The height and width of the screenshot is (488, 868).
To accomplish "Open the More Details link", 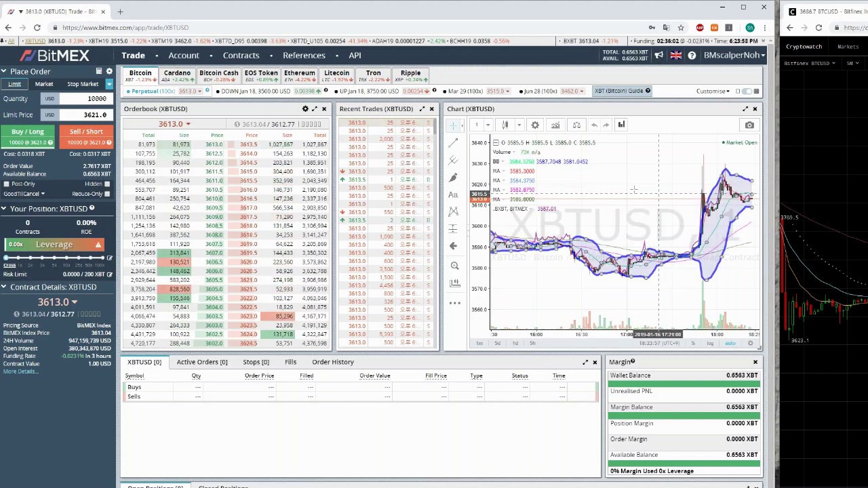I will pos(20,371).
